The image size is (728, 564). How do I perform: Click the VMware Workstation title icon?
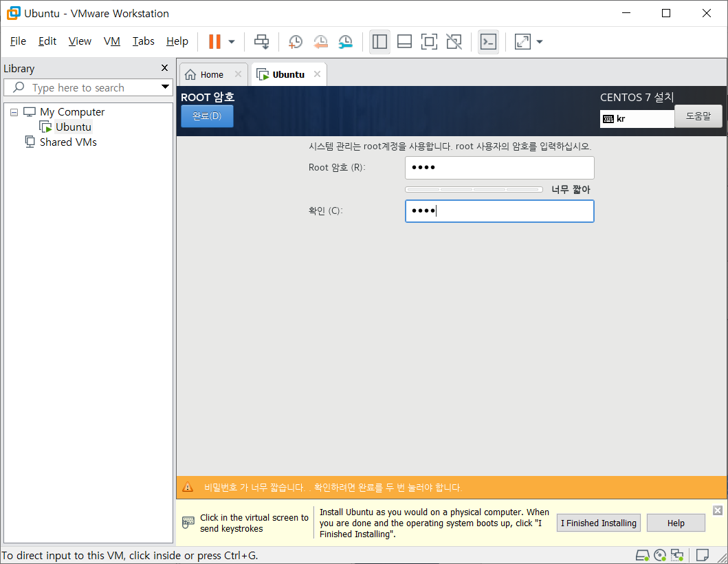pyautogui.click(x=14, y=13)
